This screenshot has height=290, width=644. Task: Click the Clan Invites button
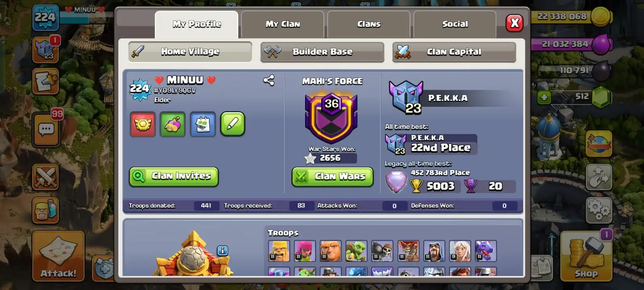(x=174, y=176)
